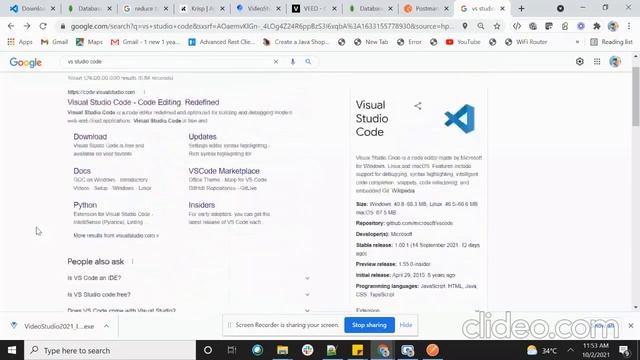
Task: Open Google settings gear
Action: pos(580,62)
